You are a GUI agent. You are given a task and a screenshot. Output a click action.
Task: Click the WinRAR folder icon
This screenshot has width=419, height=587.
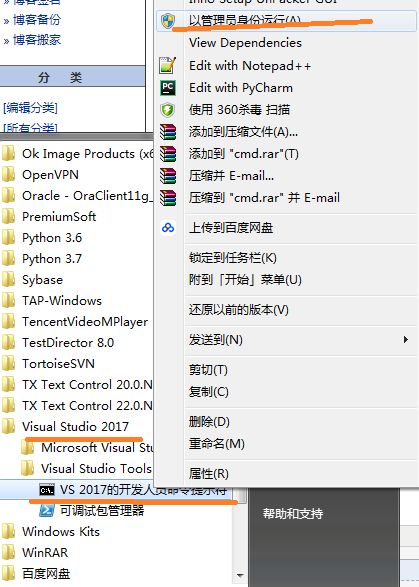tap(8, 553)
